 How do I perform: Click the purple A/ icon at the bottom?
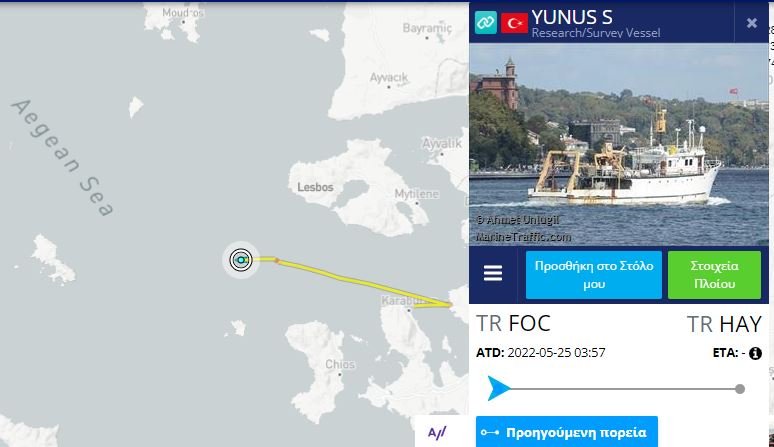(x=437, y=433)
